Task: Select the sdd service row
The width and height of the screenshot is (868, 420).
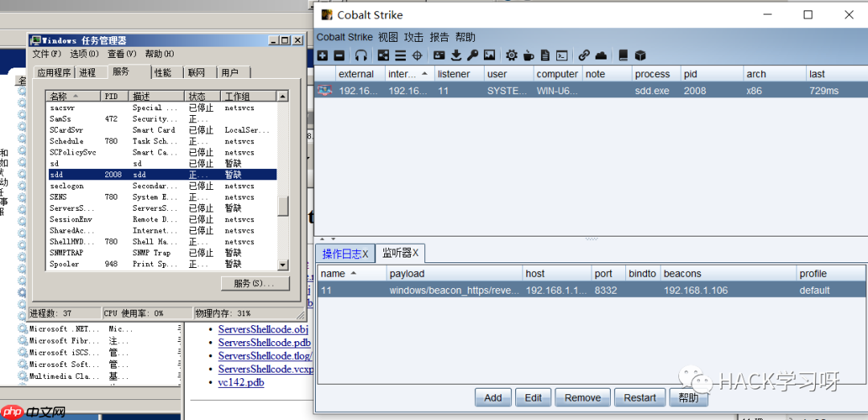Action: click(162, 175)
